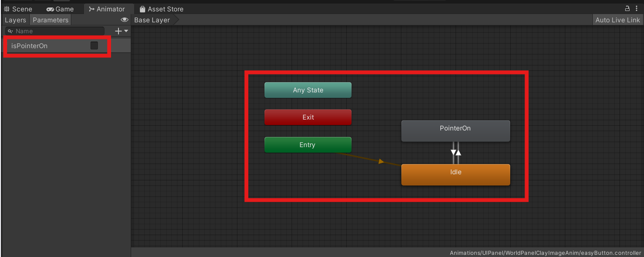Open the add-parameter dropdown arrow

pos(126,31)
